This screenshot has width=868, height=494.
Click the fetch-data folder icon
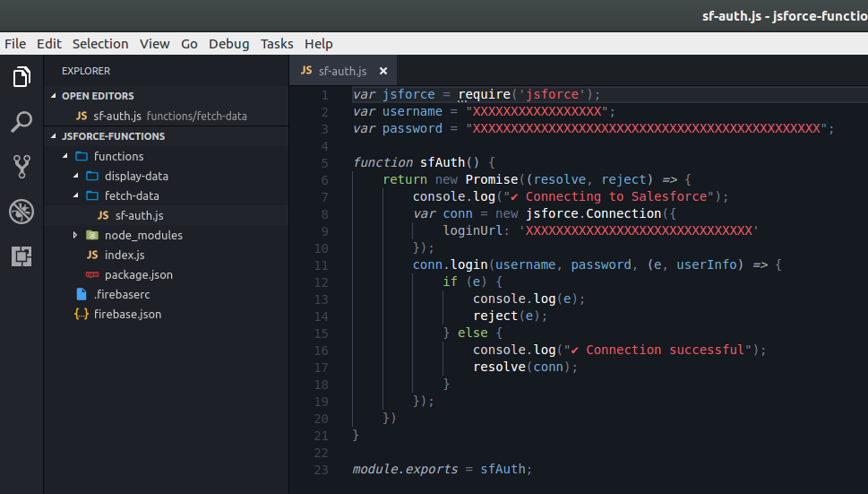92,195
